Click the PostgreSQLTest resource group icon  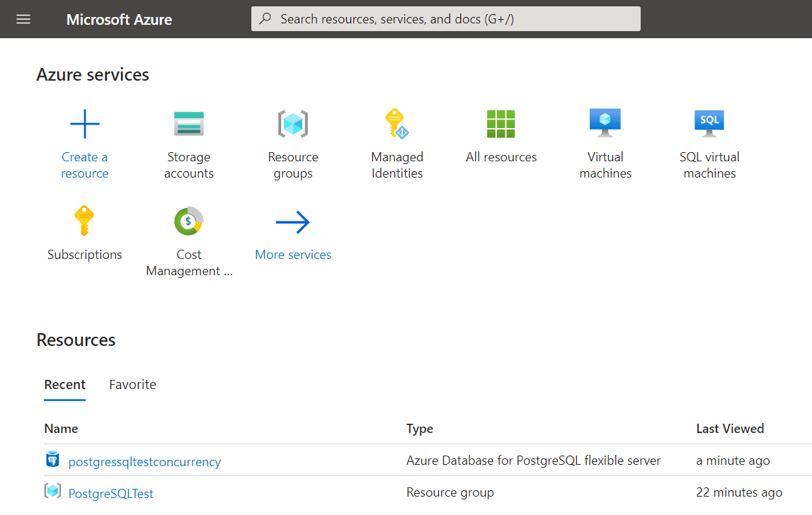(53, 491)
